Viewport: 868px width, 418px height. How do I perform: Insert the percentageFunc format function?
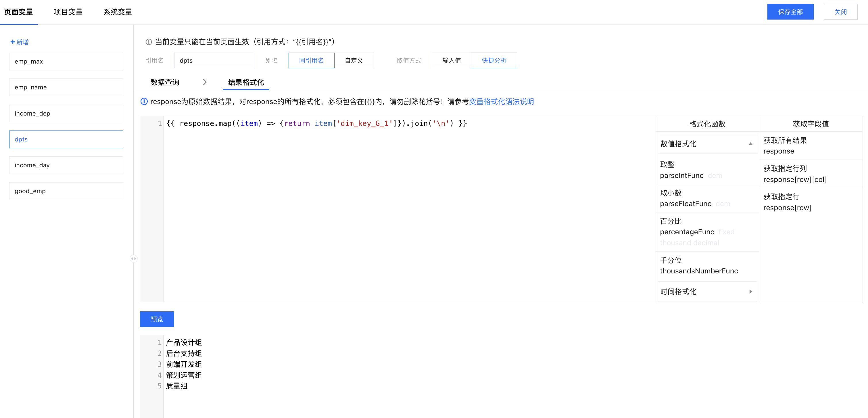687,232
